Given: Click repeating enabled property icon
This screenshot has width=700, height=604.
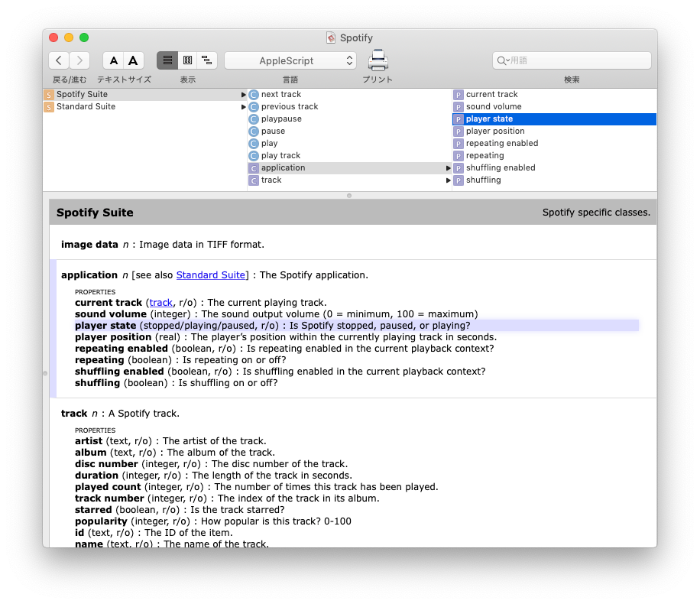Looking at the screenshot, I should pyautogui.click(x=458, y=144).
